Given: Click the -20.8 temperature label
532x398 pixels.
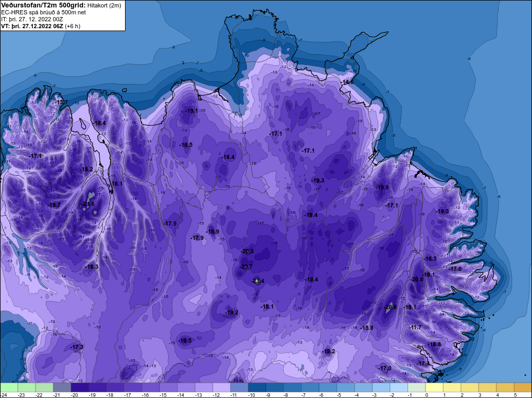Looking at the screenshot, I should click(390, 307).
